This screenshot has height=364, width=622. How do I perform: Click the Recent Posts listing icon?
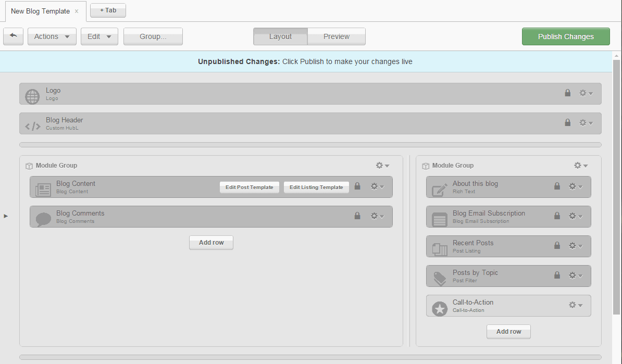[440, 249]
